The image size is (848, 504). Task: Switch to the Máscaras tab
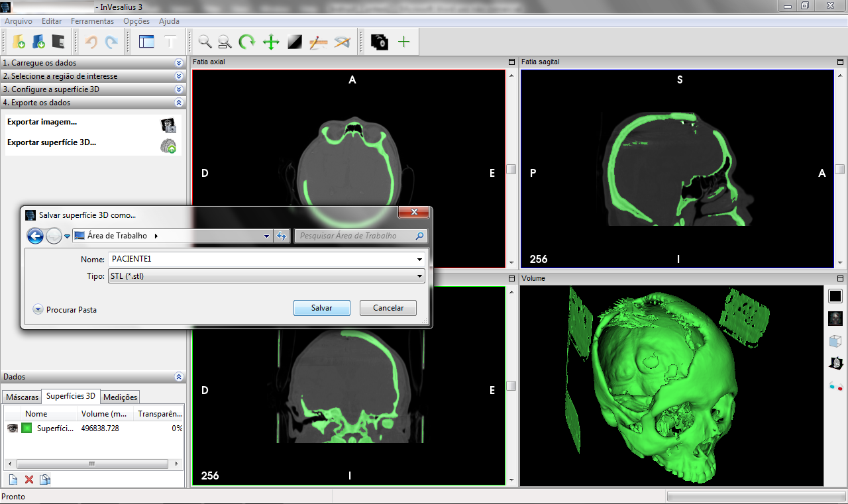tap(22, 397)
